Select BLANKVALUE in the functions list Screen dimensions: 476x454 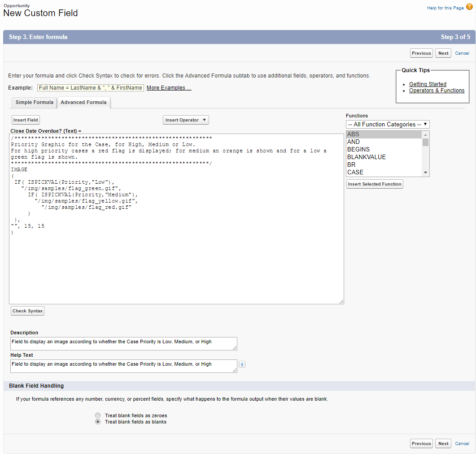[x=367, y=157]
